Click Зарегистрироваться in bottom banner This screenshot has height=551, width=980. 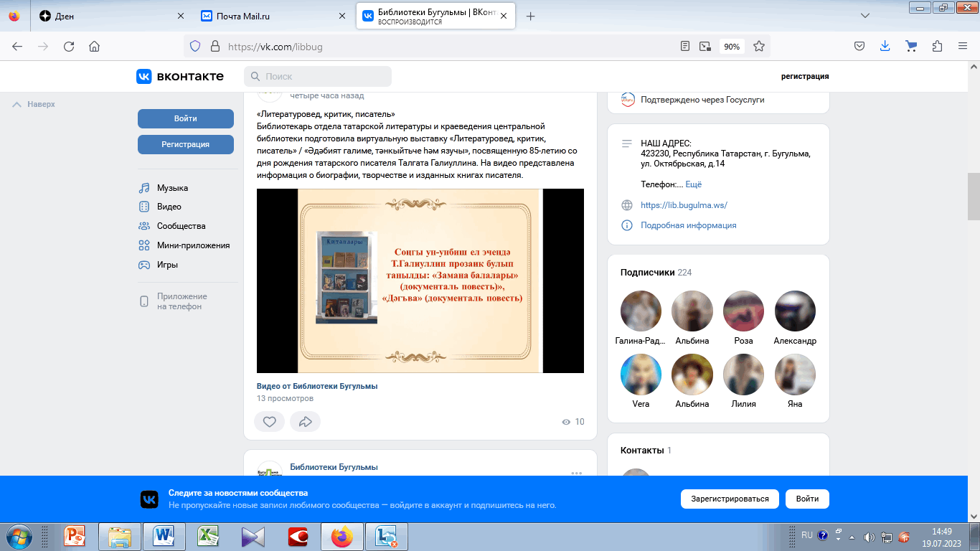pyautogui.click(x=730, y=499)
